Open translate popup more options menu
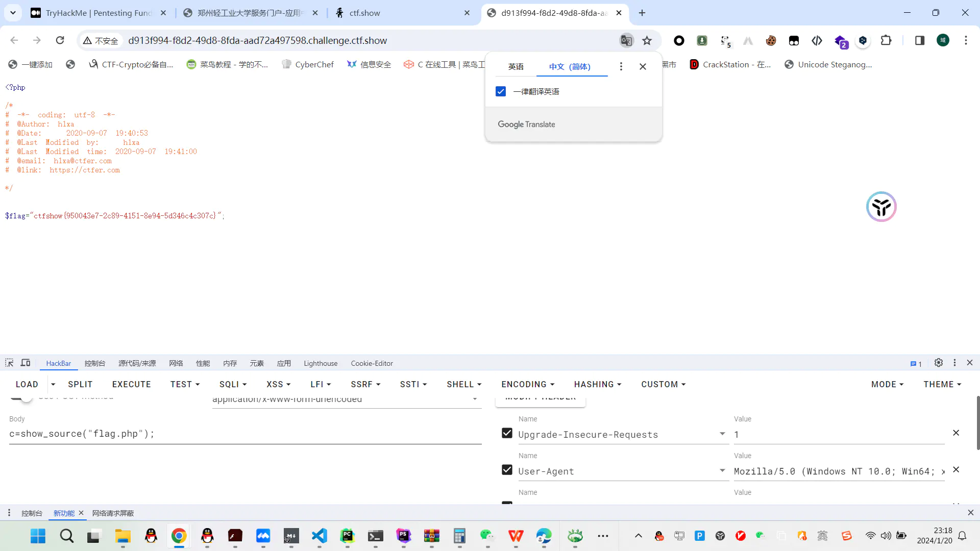The height and width of the screenshot is (551, 980). pyautogui.click(x=621, y=66)
